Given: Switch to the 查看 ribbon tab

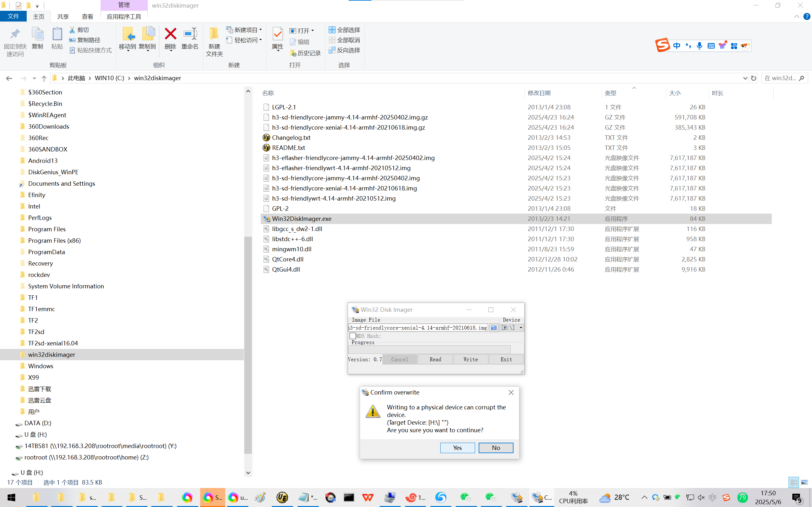Looking at the screenshot, I should (87, 16).
